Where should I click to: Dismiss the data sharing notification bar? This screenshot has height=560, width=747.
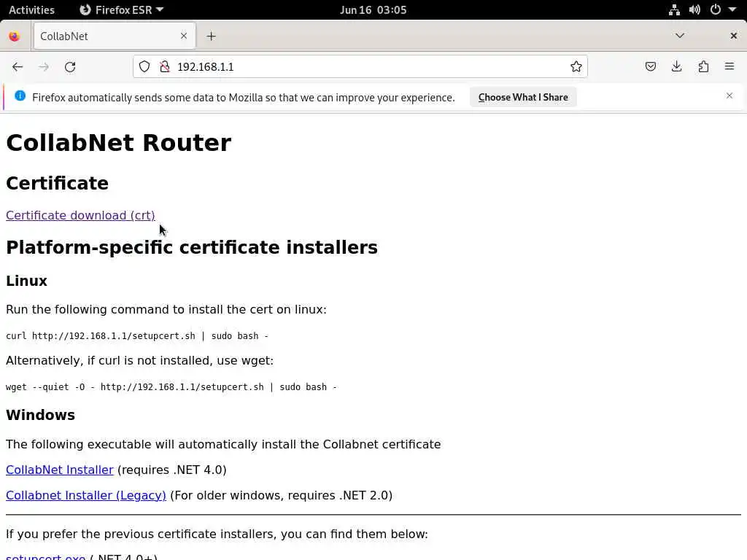pos(729,96)
